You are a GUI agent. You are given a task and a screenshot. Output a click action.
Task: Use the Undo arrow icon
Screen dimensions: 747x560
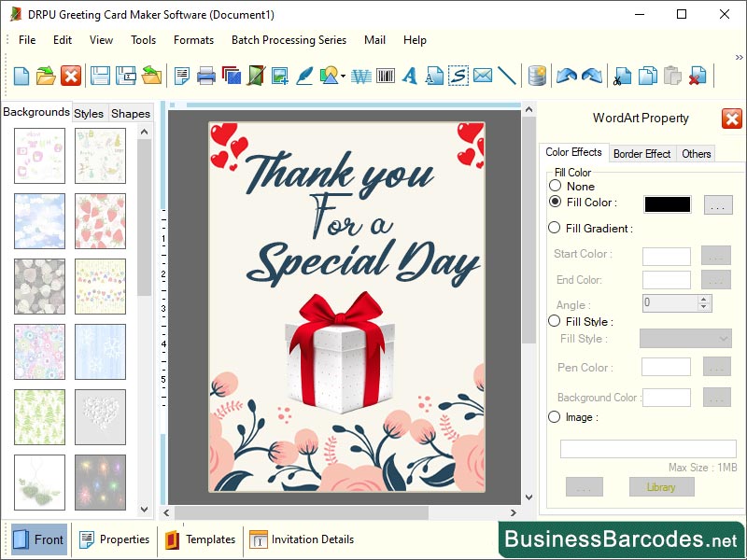click(567, 77)
